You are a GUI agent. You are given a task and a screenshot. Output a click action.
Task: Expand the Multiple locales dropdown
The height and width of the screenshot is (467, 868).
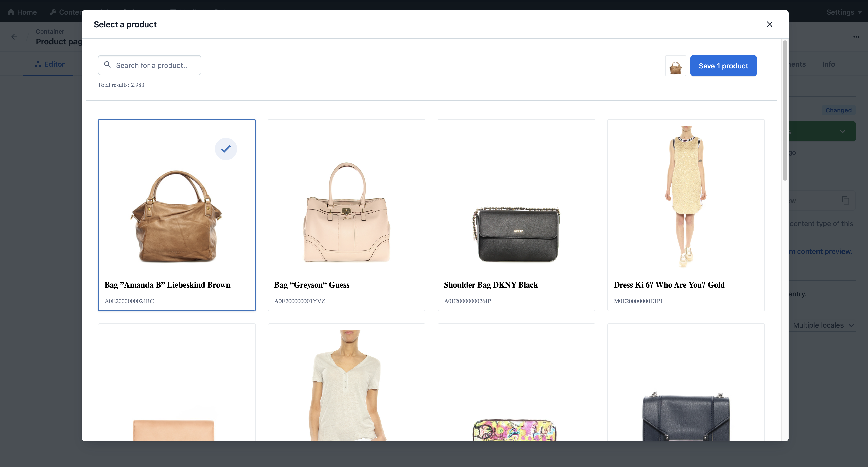pos(823,325)
